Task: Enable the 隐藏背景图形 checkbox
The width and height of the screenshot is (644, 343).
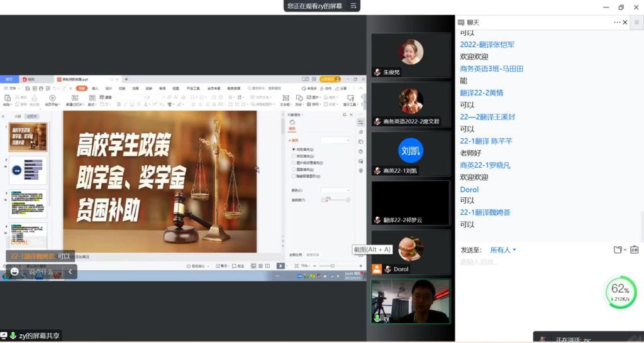Action: 293,176
